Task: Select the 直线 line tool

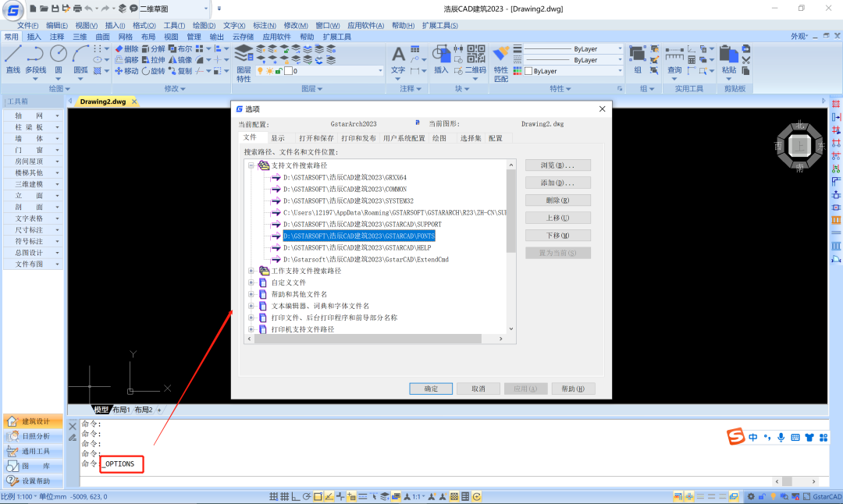Action: (13, 60)
